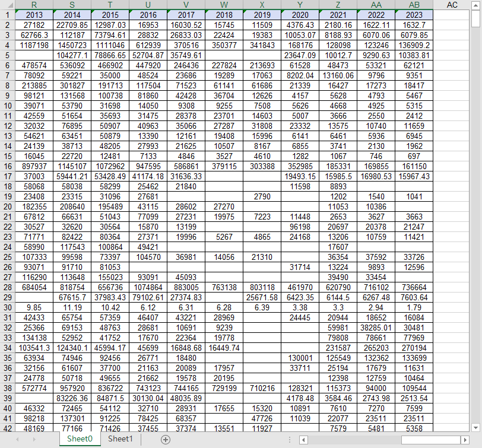The image size is (482, 448).
Task: Click the select-all corner triangle
Action: pyautogui.click(x=11, y=5)
